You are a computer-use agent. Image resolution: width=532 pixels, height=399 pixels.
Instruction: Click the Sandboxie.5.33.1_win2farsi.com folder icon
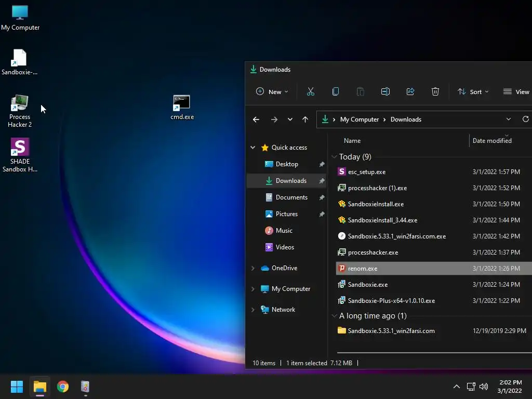342,330
